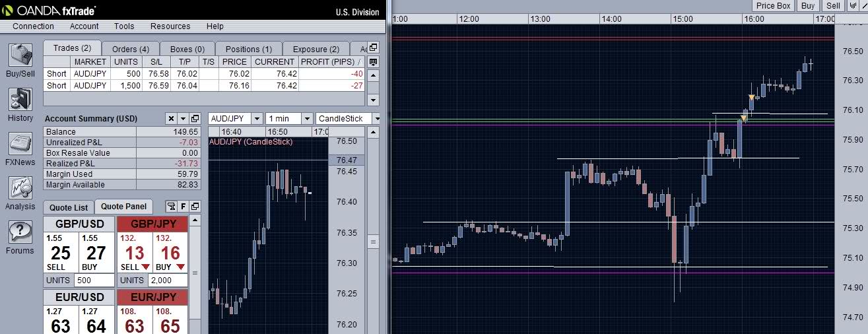Detach the quote panel window
The height and width of the screenshot is (334, 868).
[x=195, y=207]
